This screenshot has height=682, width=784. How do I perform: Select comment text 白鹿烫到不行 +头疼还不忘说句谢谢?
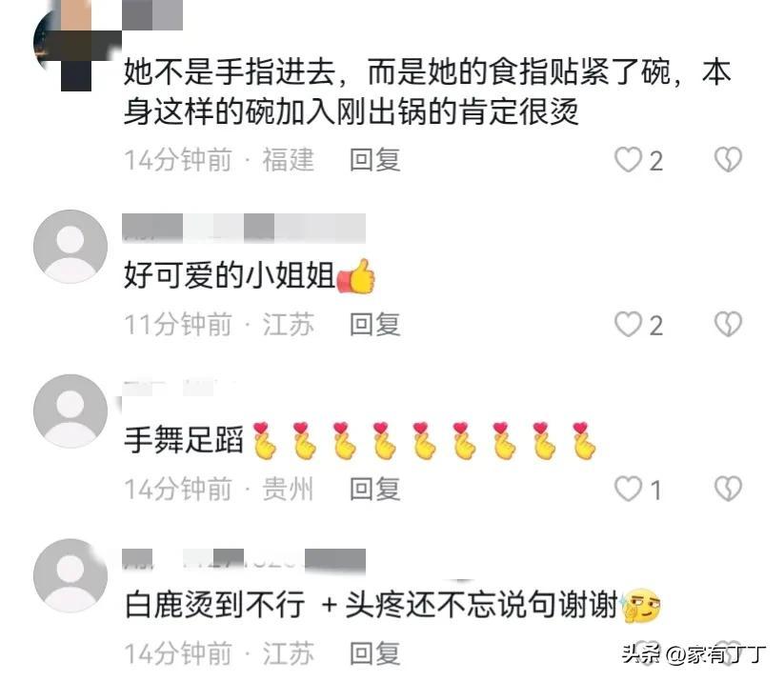point(371,604)
